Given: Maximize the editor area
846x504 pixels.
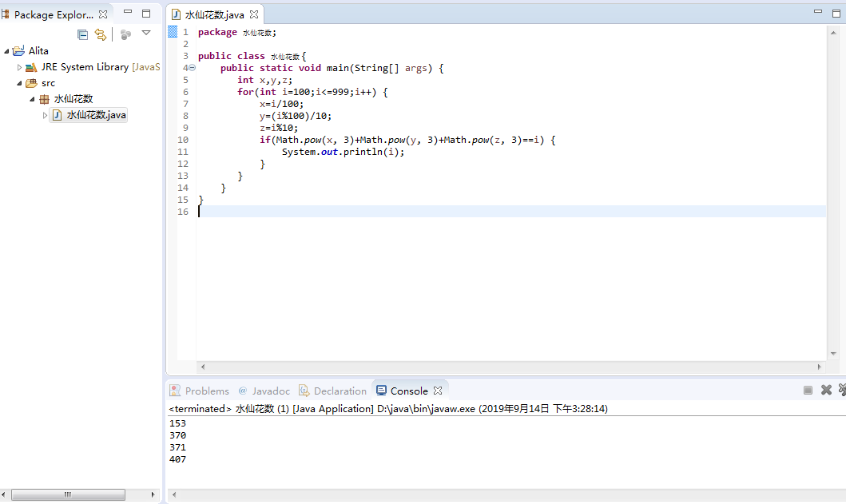Looking at the screenshot, I should click(x=836, y=14).
